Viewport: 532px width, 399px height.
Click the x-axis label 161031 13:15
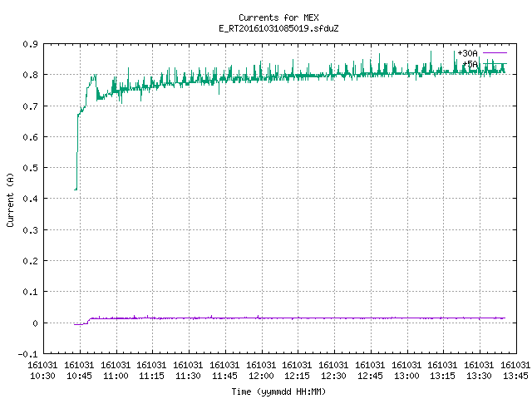pos(442,371)
